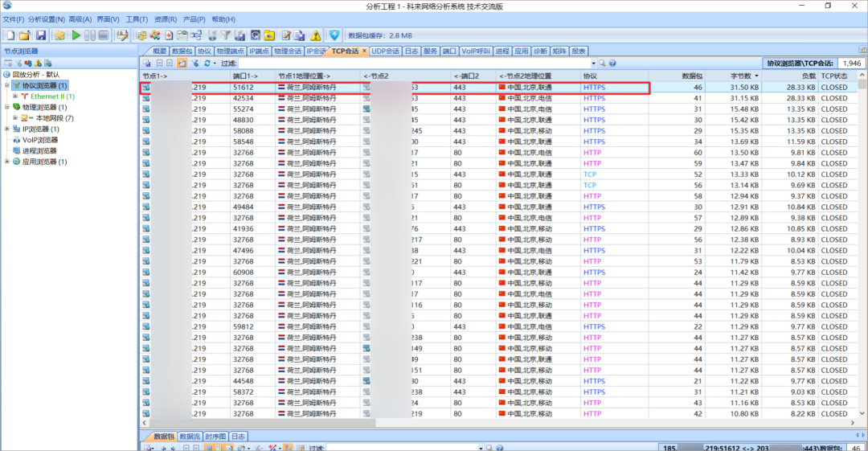
Task: Close the TCP会话 tab
Action: point(363,51)
